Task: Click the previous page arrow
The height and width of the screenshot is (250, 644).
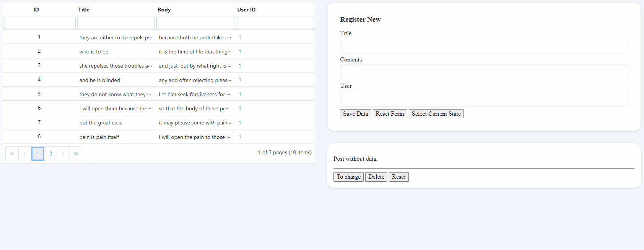Action: [25, 153]
